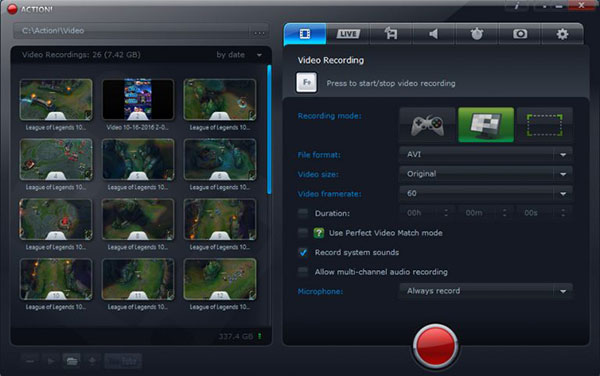Open the general settings gear tab

pyautogui.click(x=562, y=34)
